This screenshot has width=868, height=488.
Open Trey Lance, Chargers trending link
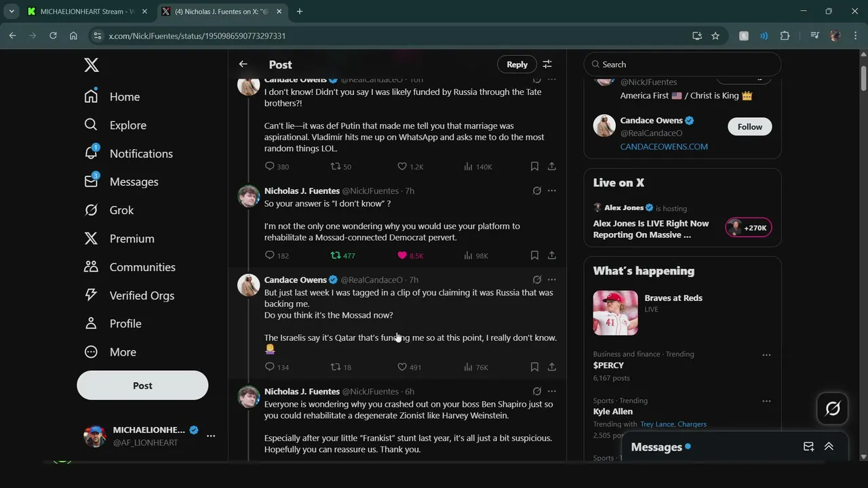pos(673,424)
